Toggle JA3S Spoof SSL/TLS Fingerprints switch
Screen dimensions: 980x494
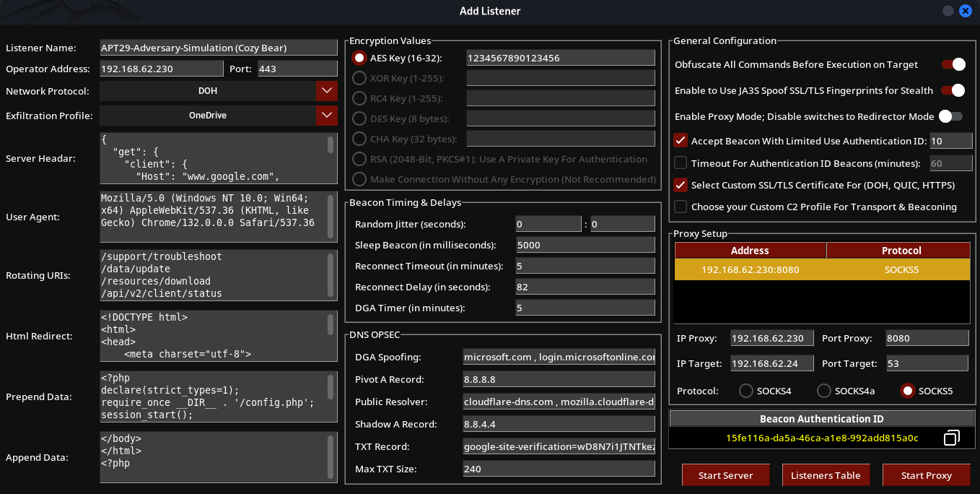click(x=953, y=90)
